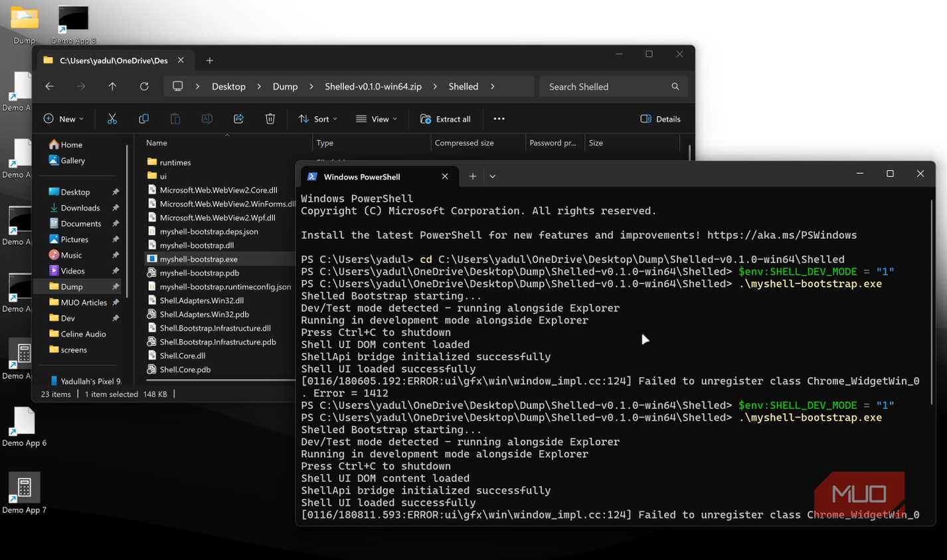
Task: Close the Windows PowerShell tab
Action: (x=445, y=176)
